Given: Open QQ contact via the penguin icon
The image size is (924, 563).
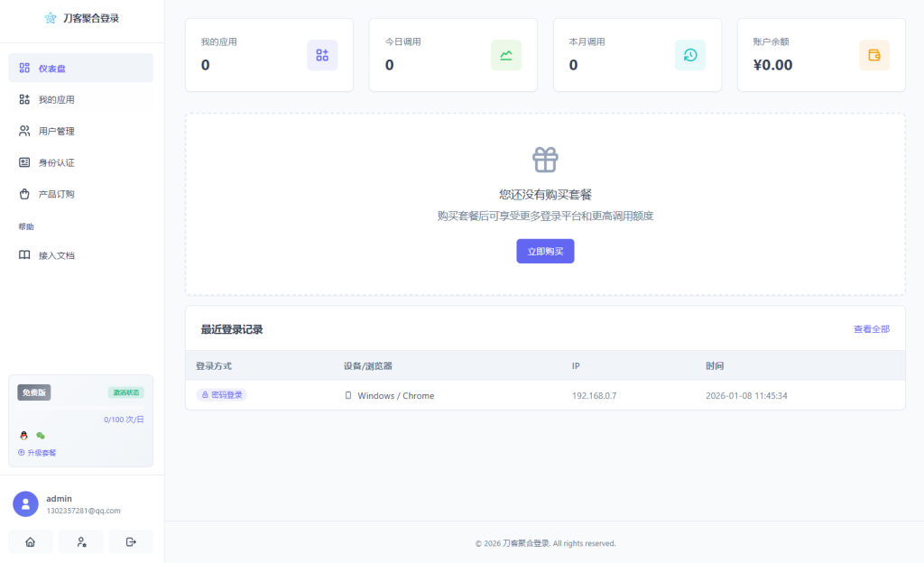Looking at the screenshot, I should pos(23,435).
